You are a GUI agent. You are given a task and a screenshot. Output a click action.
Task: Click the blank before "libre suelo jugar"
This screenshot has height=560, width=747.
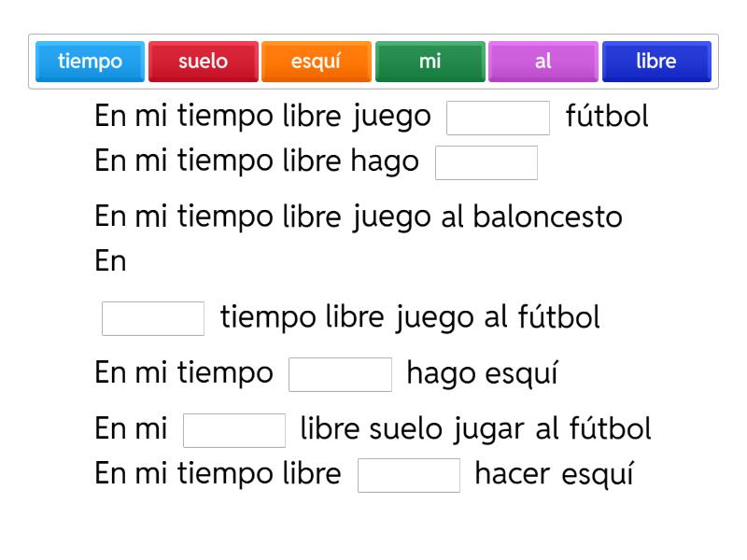(x=234, y=430)
